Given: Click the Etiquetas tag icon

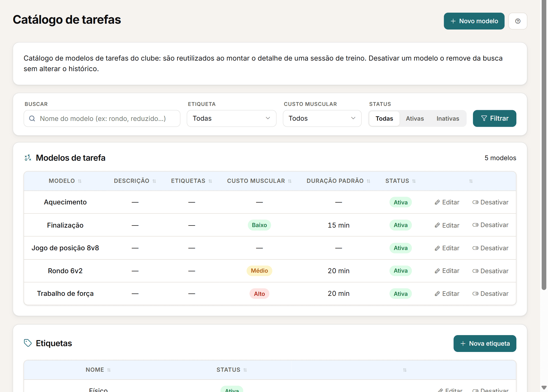Looking at the screenshot, I should pos(28,343).
